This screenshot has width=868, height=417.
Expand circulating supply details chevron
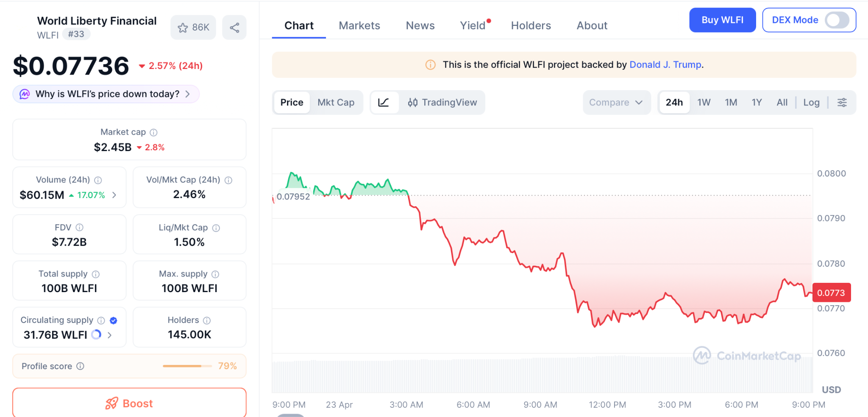(110, 335)
